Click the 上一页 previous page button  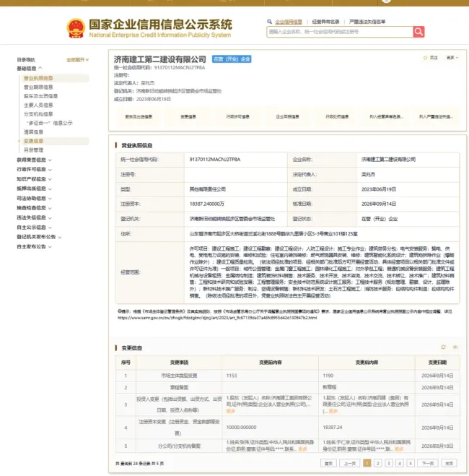pos(349,463)
